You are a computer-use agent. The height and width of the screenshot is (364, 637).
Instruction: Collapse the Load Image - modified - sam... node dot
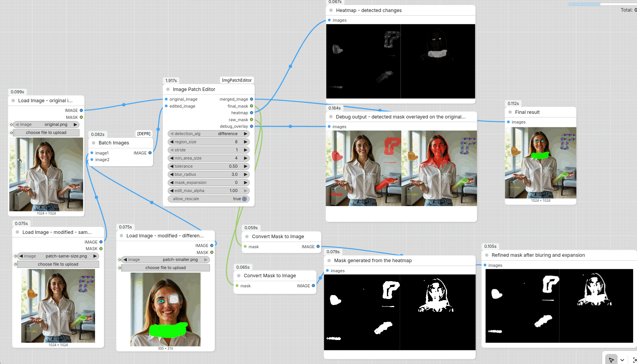[17, 232]
